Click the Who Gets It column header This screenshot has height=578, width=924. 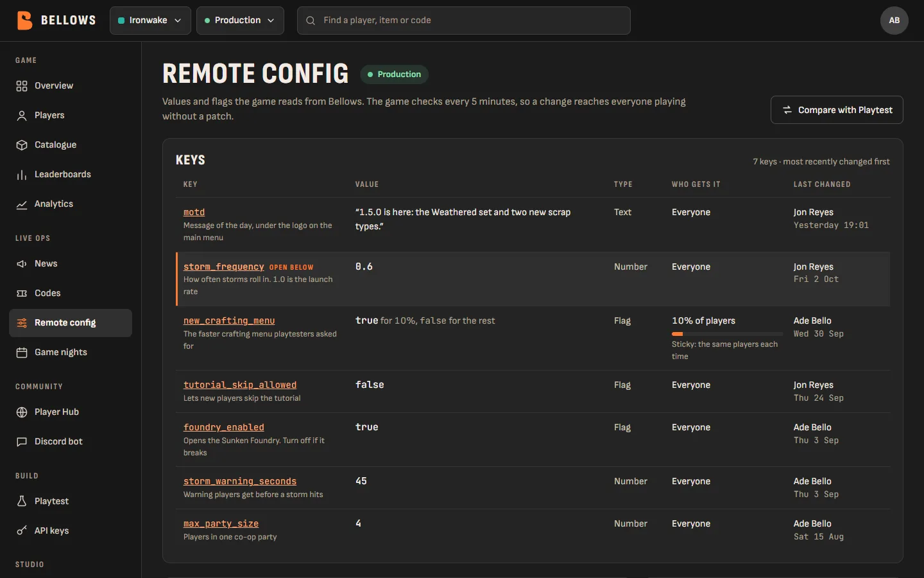696,184
